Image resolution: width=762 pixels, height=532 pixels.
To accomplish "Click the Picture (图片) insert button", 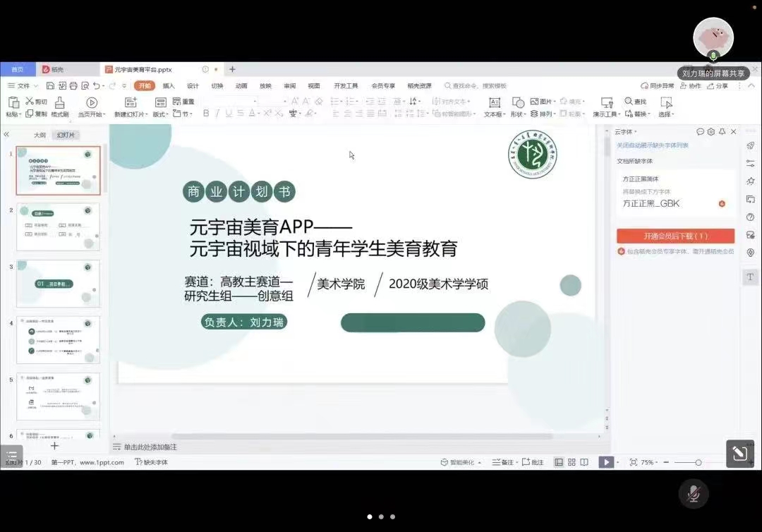I will (x=543, y=102).
